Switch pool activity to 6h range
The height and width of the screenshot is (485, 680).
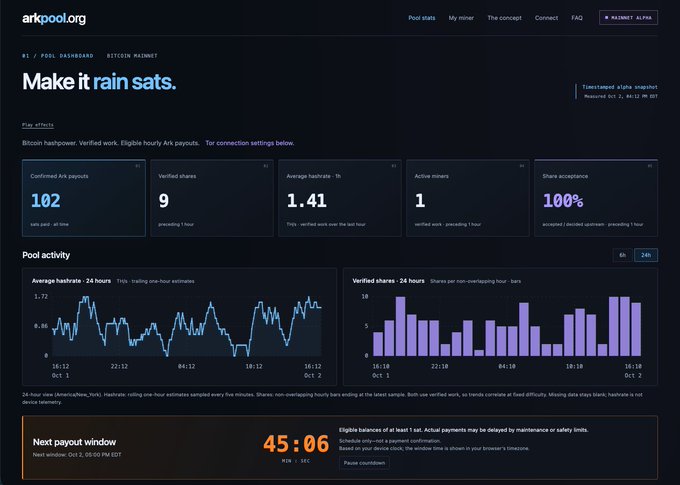pyautogui.click(x=622, y=255)
